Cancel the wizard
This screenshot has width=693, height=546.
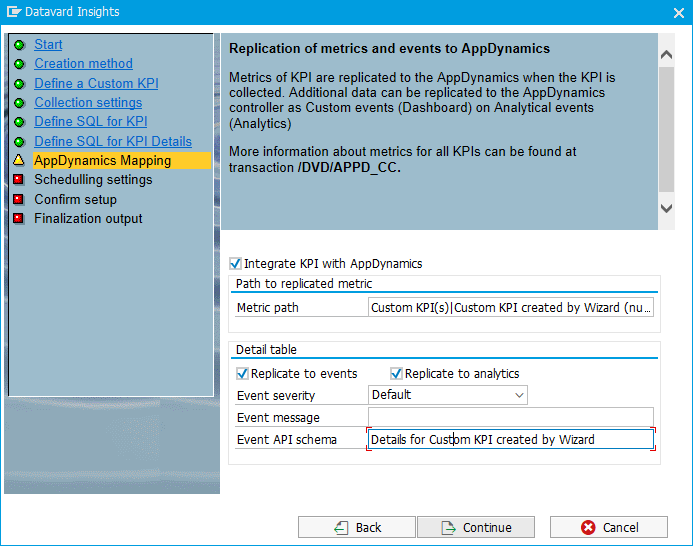(609, 527)
